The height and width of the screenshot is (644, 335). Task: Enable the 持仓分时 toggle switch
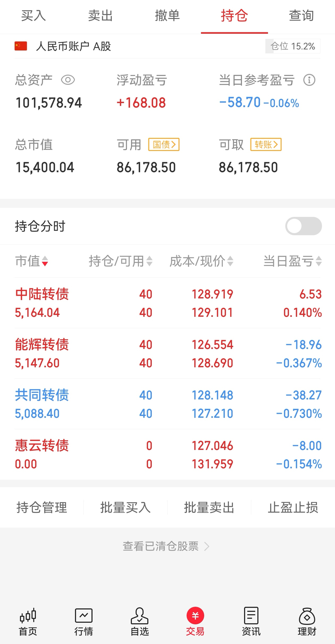tap(303, 226)
